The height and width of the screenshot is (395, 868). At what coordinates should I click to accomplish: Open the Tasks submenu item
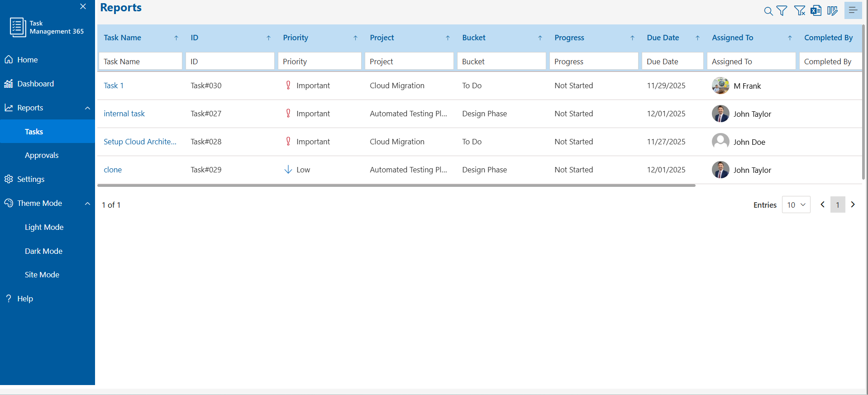(x=48, y=131)
